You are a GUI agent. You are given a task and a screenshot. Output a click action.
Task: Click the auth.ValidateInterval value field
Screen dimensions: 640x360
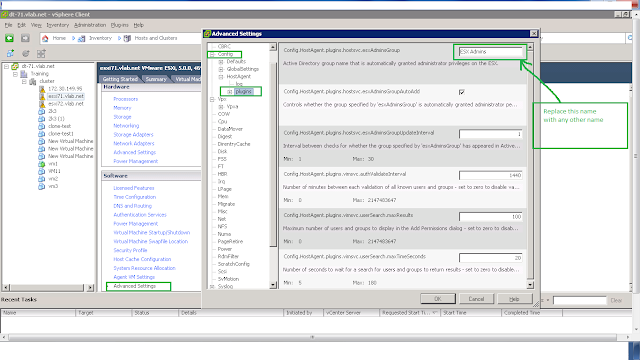[x=491, y=175]
